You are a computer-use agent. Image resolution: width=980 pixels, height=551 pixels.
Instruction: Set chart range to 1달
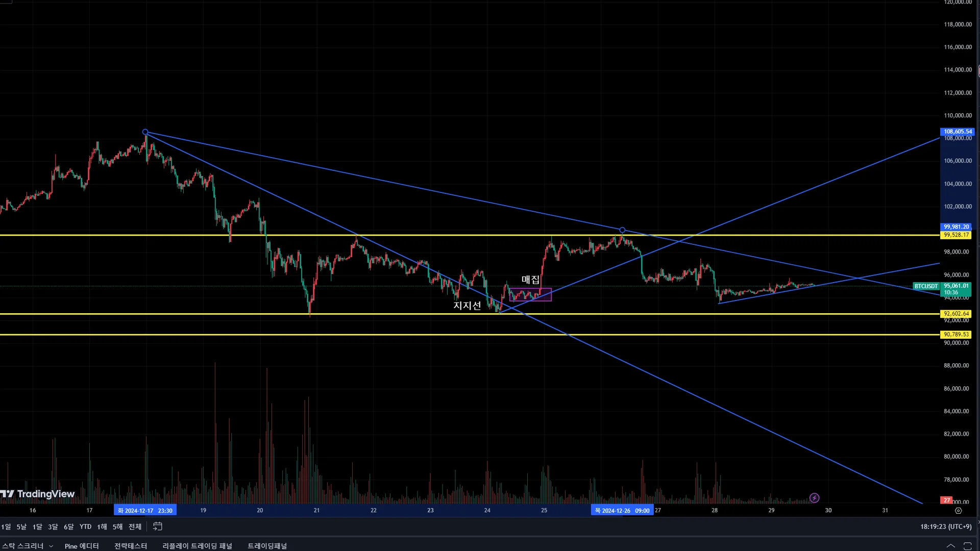[37, 527]
